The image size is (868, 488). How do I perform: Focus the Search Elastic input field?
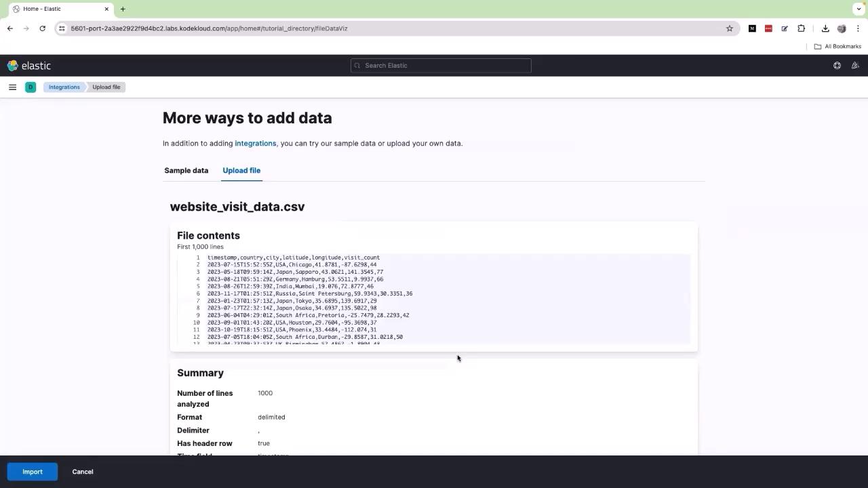point(441,66)
